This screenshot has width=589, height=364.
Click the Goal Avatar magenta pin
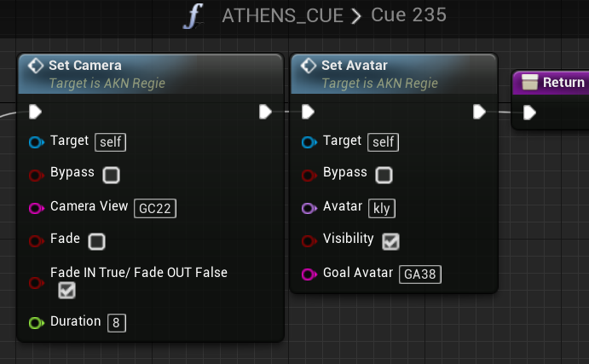click(309, 274)
